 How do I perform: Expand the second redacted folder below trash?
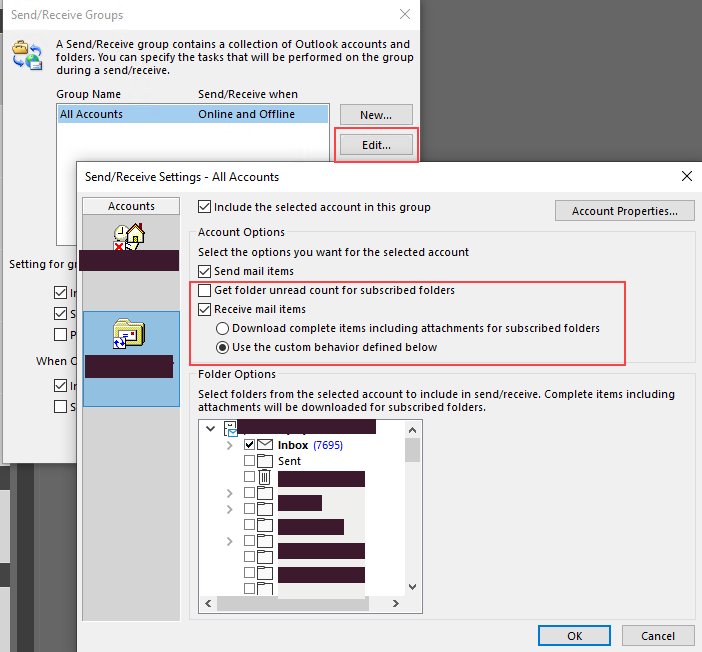click(230, 510)
